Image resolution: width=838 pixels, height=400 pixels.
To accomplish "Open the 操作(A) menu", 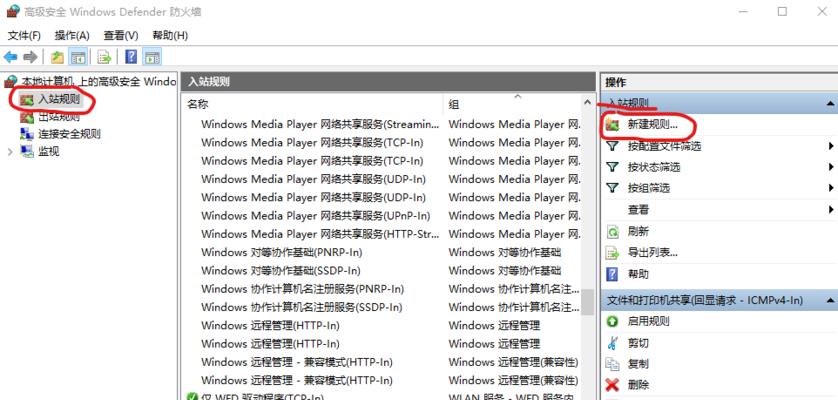I will coord(72,35).
